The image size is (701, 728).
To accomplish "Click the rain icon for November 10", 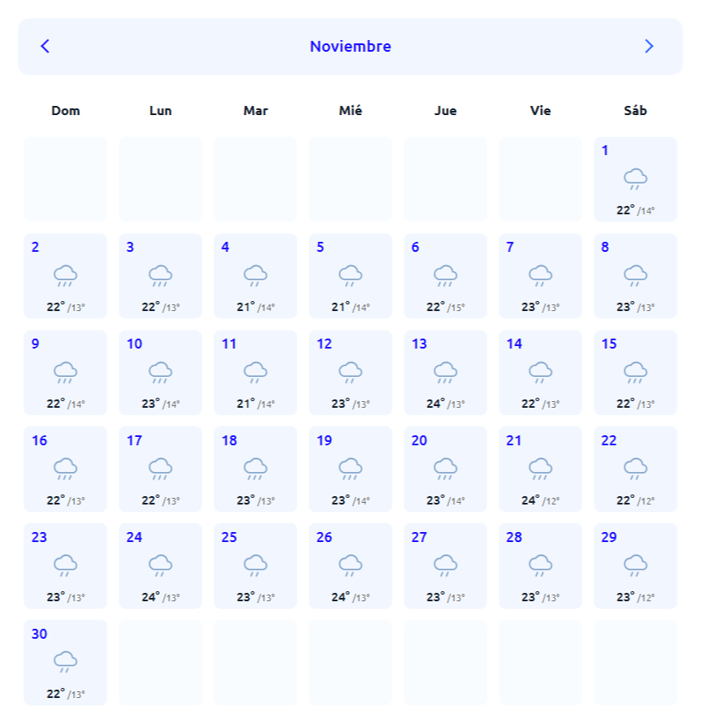I will point(160,372).
